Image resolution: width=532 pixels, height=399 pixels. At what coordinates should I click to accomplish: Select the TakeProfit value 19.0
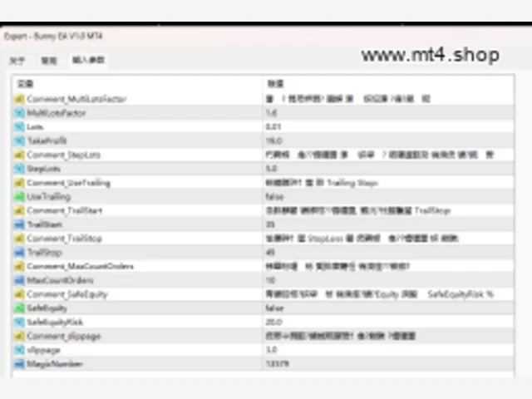tap(274, 140)
